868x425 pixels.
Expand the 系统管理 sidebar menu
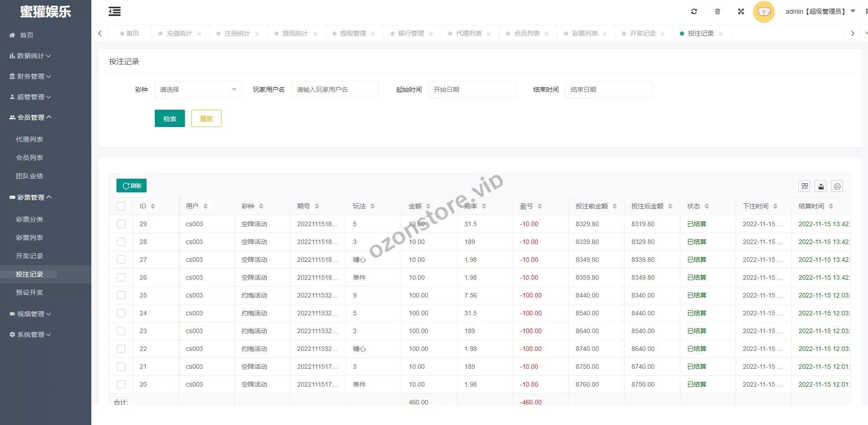pyautogui.click(x=31, y=335)
